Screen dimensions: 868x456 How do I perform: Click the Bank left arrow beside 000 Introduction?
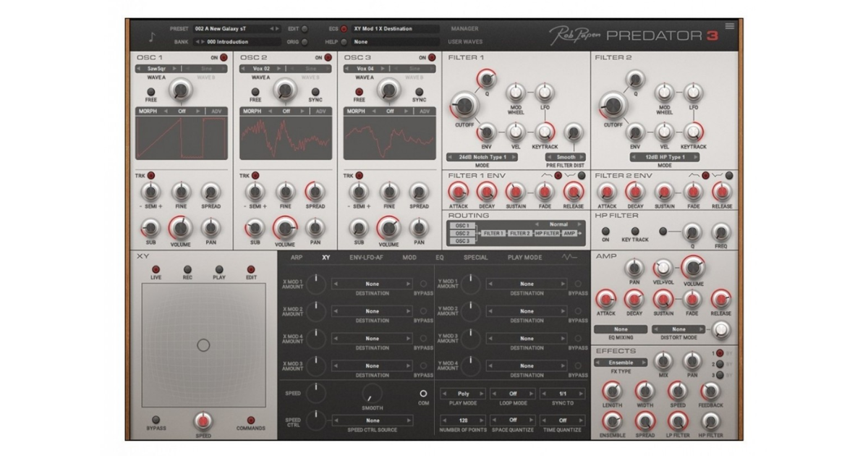pyautogui.click(x=196, y=42)
